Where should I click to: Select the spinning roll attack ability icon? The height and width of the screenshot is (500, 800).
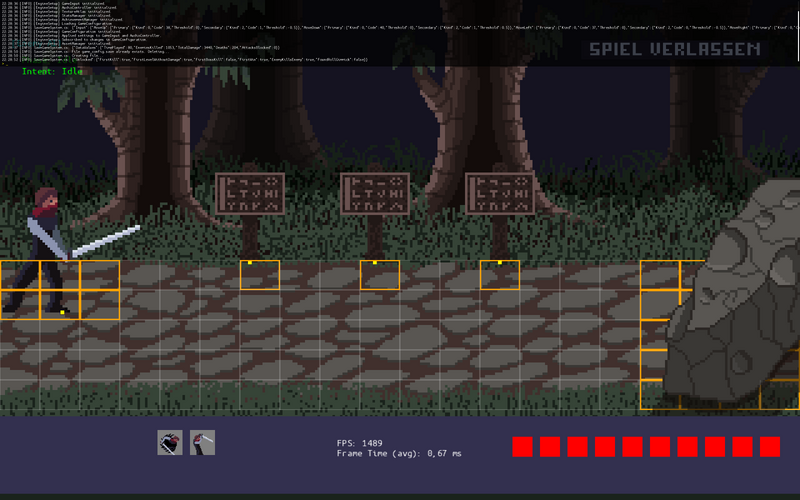pyautogui.click(x=170, y=442)
